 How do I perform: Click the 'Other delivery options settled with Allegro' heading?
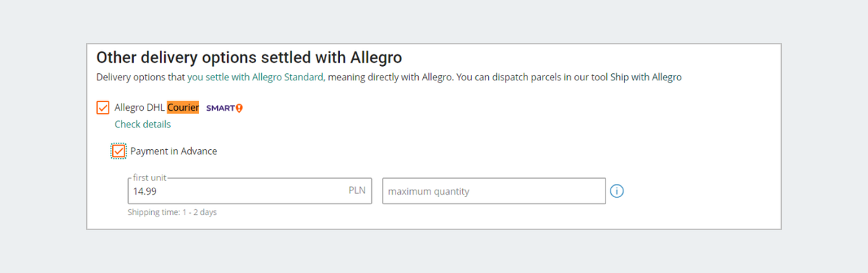249,57
